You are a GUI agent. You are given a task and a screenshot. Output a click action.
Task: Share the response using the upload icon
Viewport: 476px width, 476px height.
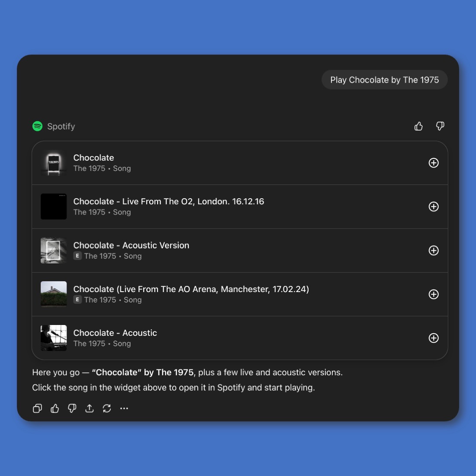[x=90, y=408]
